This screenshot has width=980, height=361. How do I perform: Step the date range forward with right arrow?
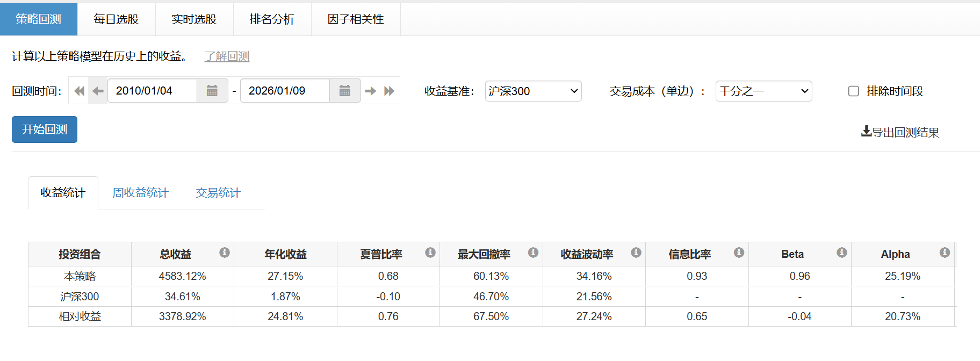[370, 91]
